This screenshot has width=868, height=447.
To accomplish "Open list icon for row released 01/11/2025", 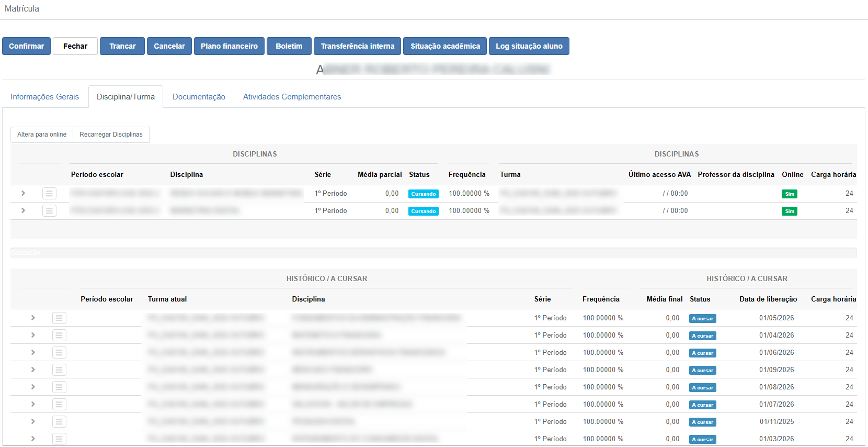I will pos(59,422).
